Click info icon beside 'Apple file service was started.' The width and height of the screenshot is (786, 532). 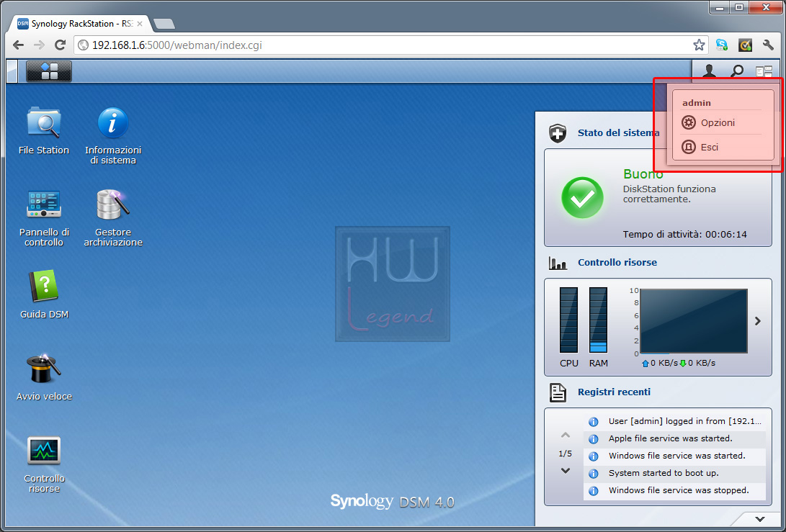594,439
